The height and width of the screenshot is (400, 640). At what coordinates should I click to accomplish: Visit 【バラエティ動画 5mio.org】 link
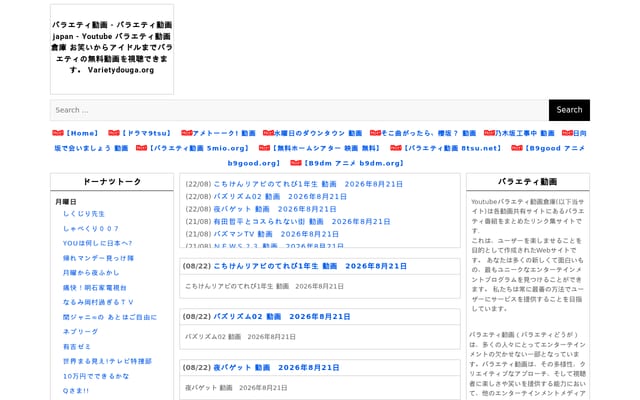click(199, 148)
